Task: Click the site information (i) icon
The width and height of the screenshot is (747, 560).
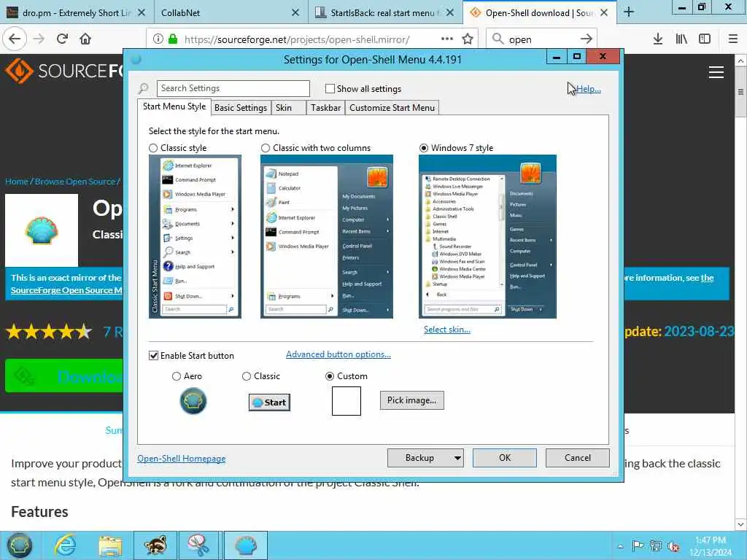Action: (158, 39)
